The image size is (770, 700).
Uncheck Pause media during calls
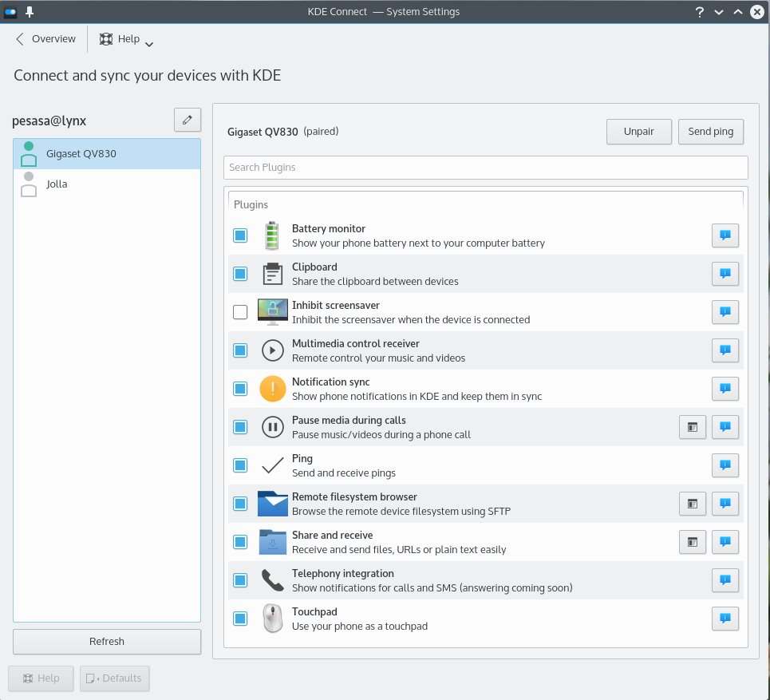pyautogui.click(x=240, y=427)
